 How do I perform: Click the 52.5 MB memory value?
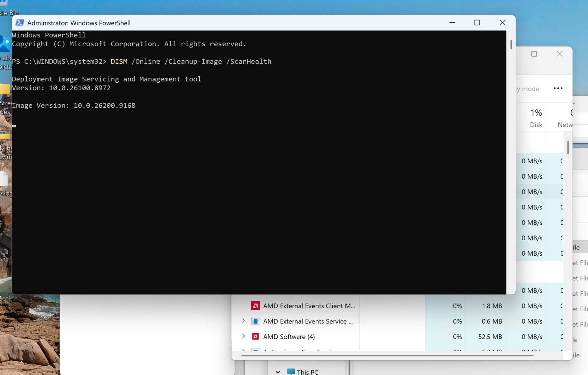[490, 337]
